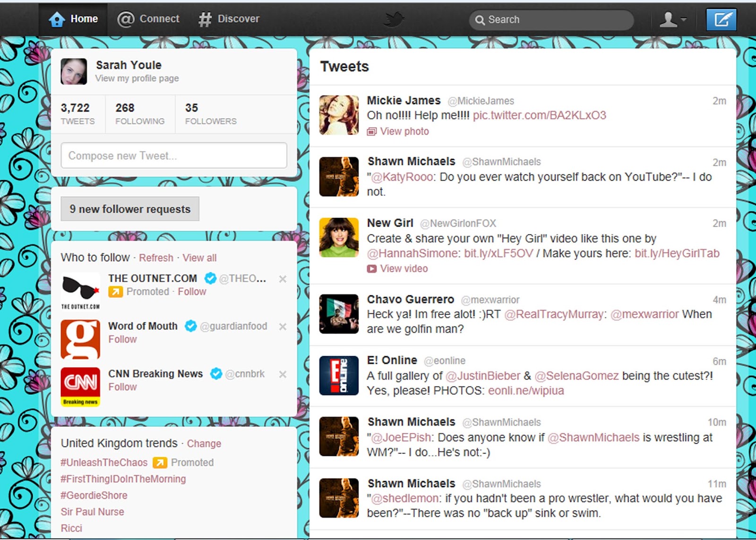This screenshot has width=756, height=540.
Task: Dismiss THE OUTNET.COM suggestion
Action: pos(283,279)
